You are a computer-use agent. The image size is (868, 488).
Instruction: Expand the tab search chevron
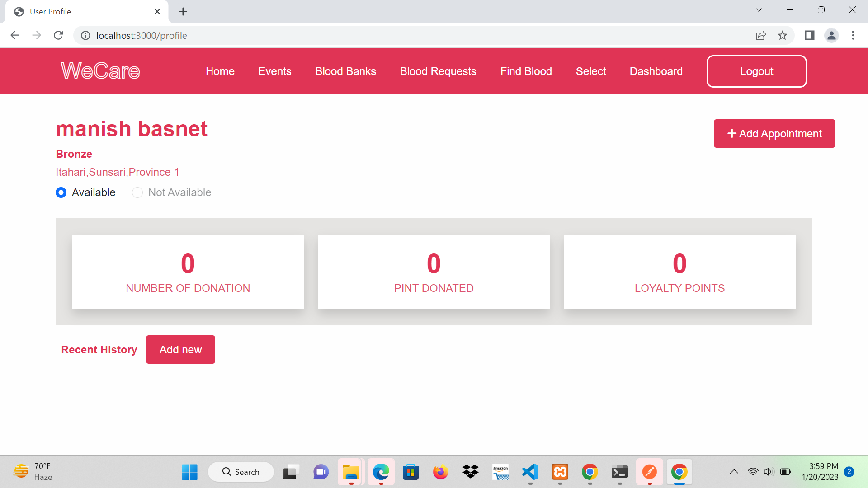759,10
